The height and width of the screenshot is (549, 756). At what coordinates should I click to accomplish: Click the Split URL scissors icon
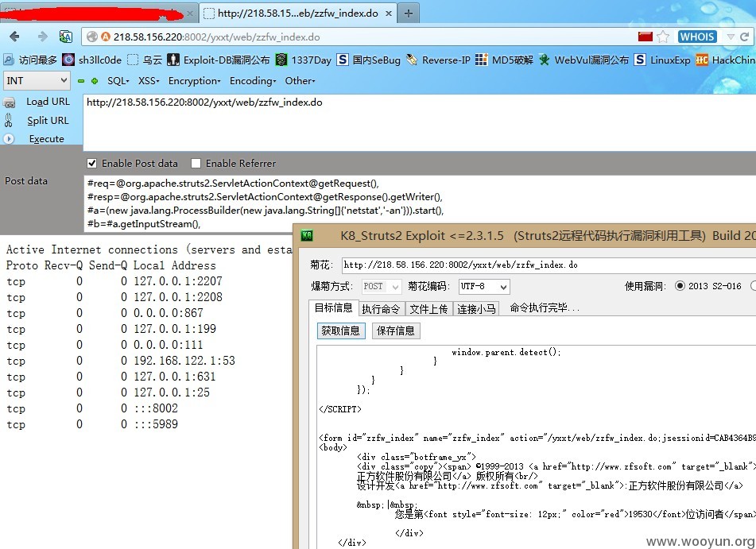(9, 120)
